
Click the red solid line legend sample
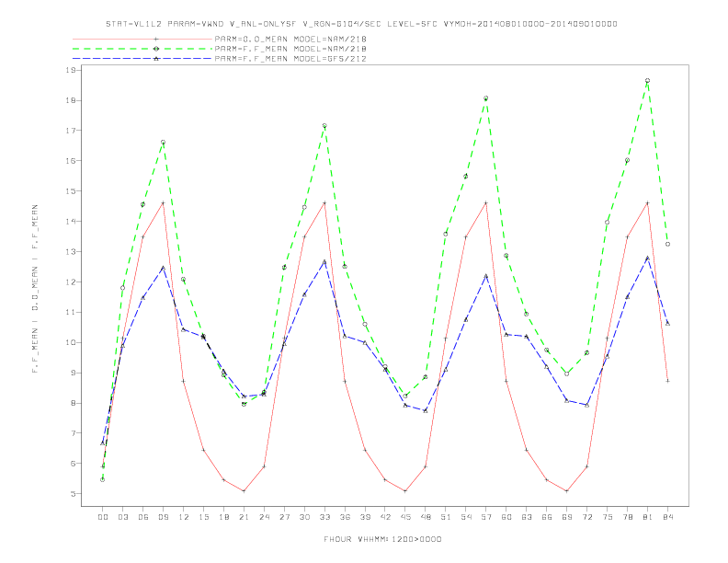pos(142,39)
